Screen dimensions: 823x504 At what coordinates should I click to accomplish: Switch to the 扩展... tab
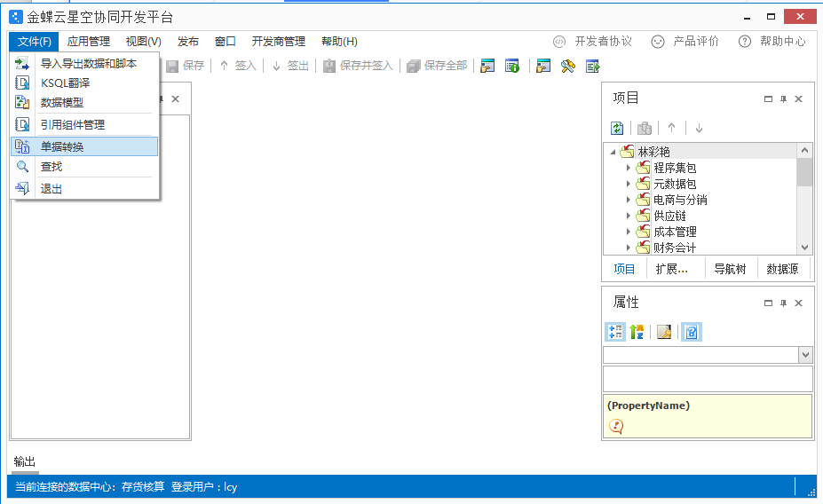click(x=672, y=269)
